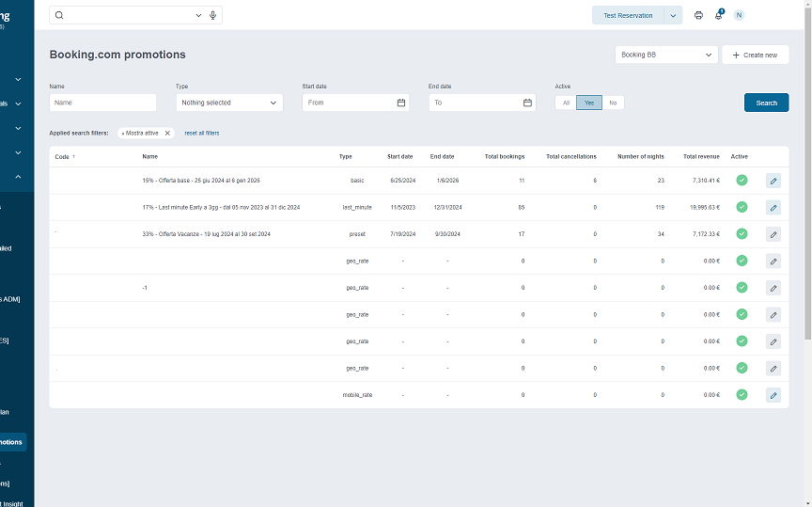The image size is (812, 507).
Task: Open the End date calendar picker
Action: [527, 103]
